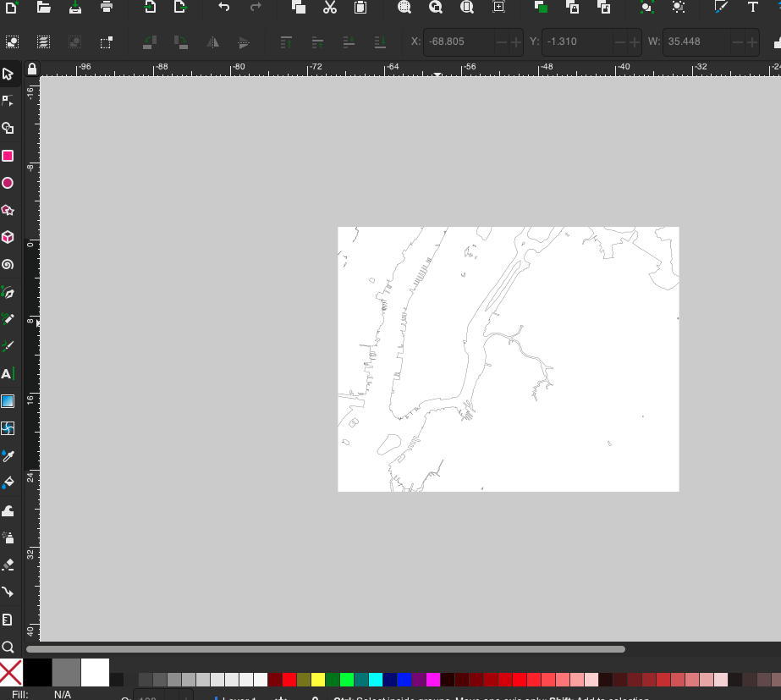Select the Pen (Bezier) tool
Viewport: 781px width, 700px height.
8,292
